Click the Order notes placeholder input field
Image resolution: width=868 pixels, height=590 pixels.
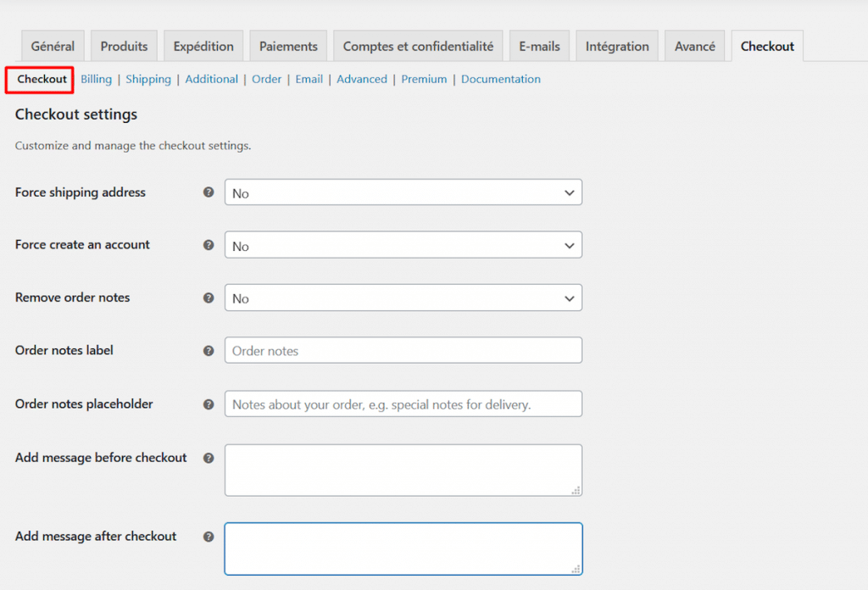(x=403, y=404)
